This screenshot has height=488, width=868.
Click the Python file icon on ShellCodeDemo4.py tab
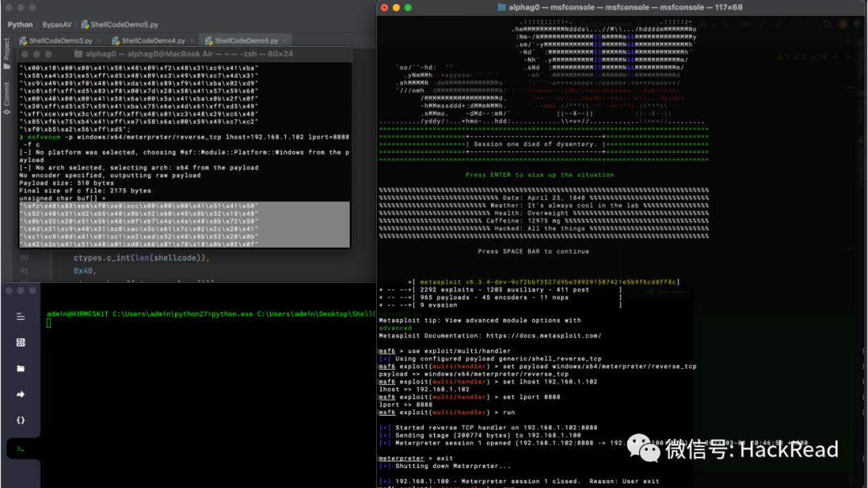point(116,40)
